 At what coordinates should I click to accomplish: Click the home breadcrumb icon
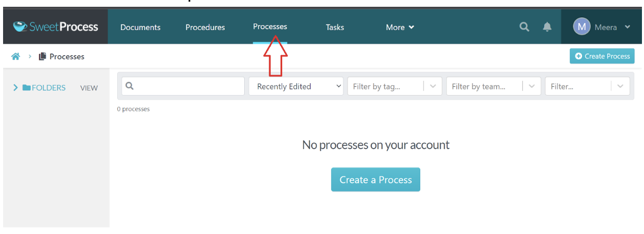pos(15,57)
